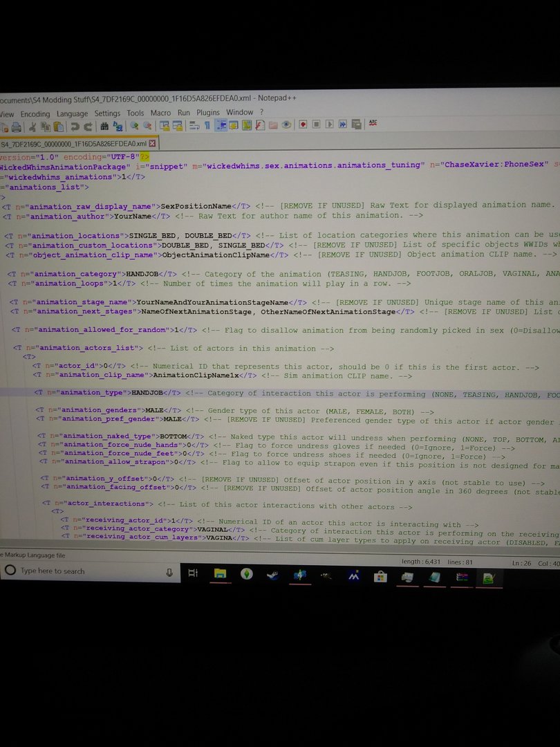
Task: Open the Replace dialog icon
Action: coord(118,127)
